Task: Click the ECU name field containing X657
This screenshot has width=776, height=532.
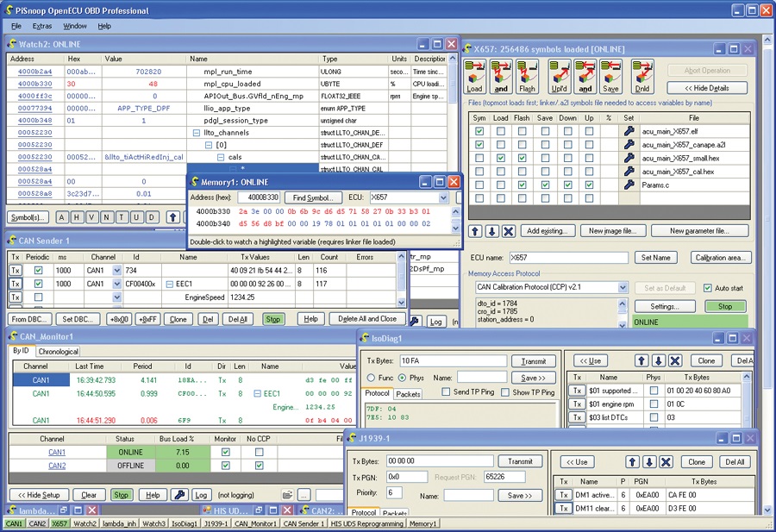Action: [568, 258]
